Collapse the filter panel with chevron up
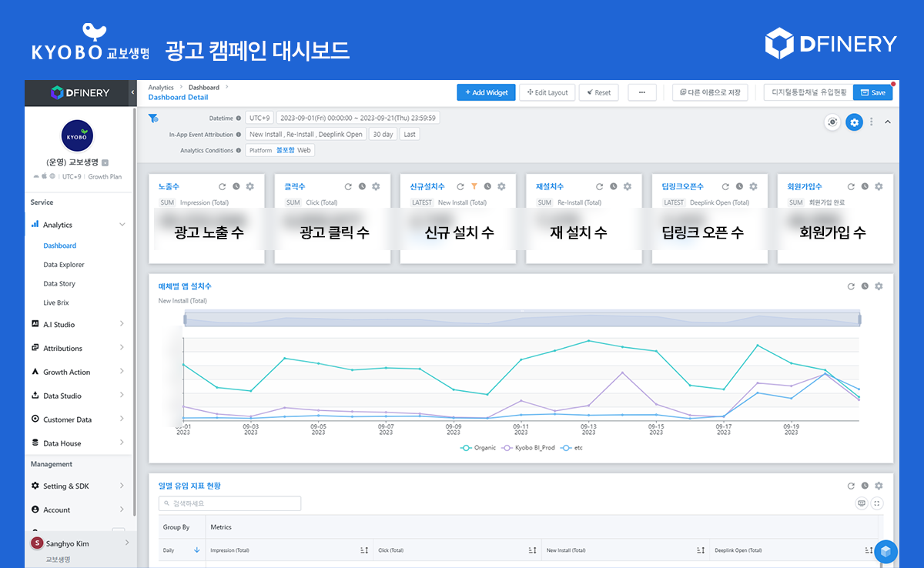This screenshot has width=924, height=568. tap(886, 122)
